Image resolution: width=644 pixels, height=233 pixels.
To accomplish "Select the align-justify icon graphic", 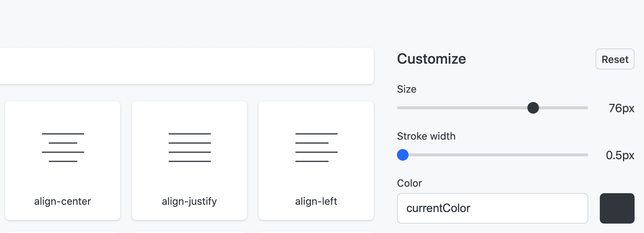I will pos(190,148).
